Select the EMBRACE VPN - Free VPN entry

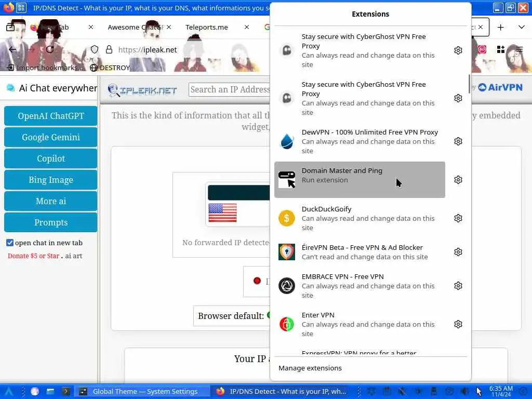pyautogui.click(x=360, y=286)
